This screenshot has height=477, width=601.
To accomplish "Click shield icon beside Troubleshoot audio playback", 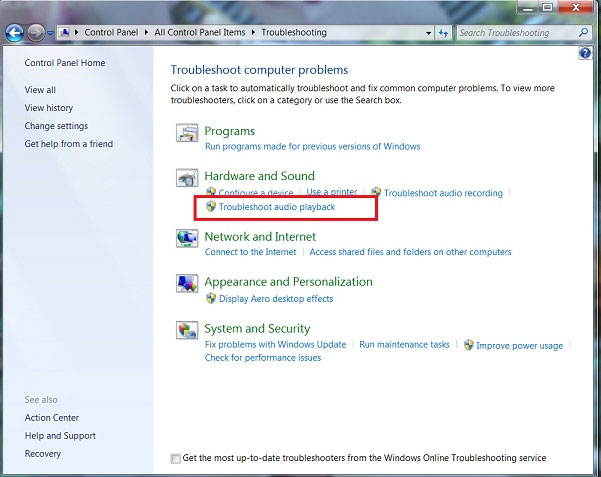I will [x=211, y=206].
